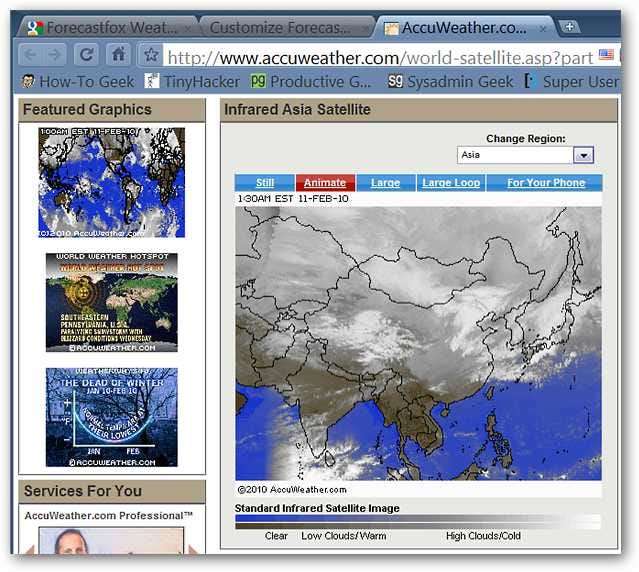Switch to the Customize Forecastfox tab

(285, 28)
